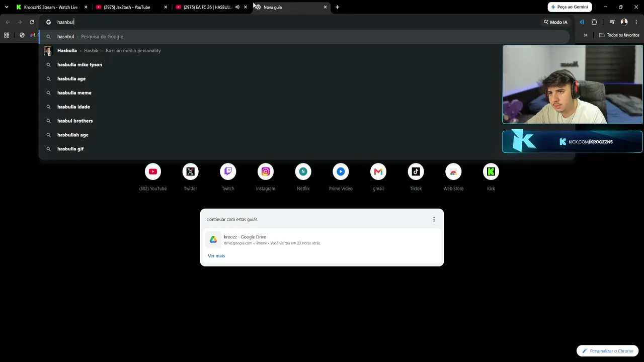Go forward to the next page

20,22
